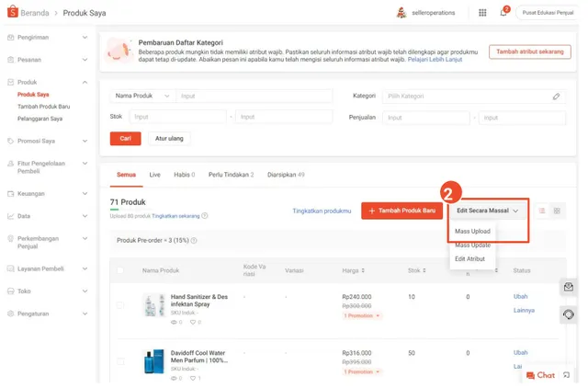Switch to list view icon

coord(542,211)
